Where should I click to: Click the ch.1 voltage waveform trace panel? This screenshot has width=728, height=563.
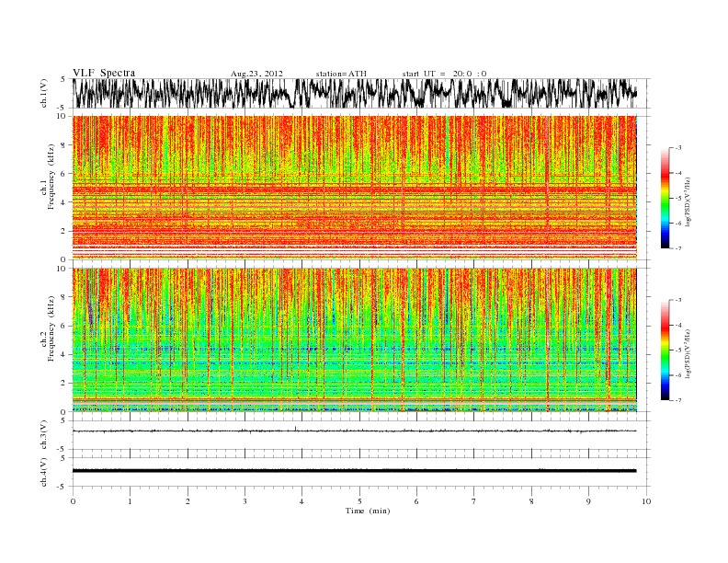361,93
